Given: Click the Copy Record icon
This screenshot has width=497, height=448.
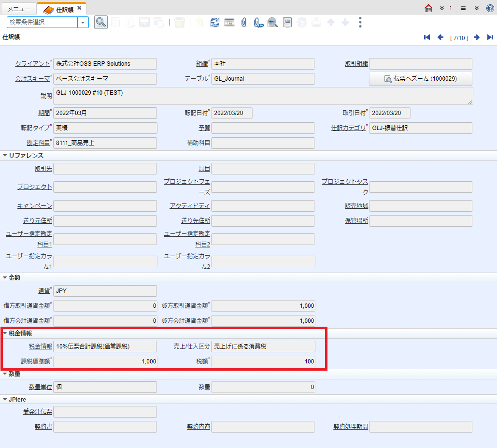Looking at the screenshot, I should pyautogui.click(x=130, y=22).
